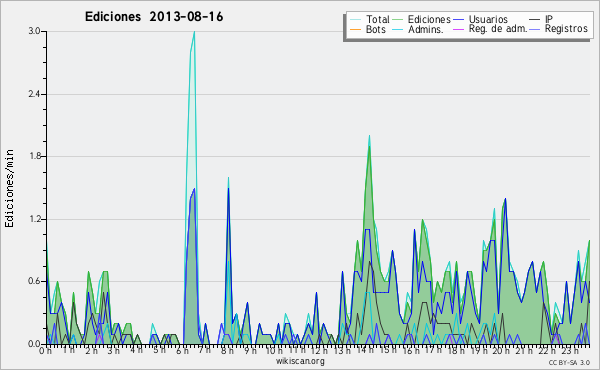The image size is (600, 370).
Task: Click the 13 h x-axis label
Action: click(x=342, y=350)
